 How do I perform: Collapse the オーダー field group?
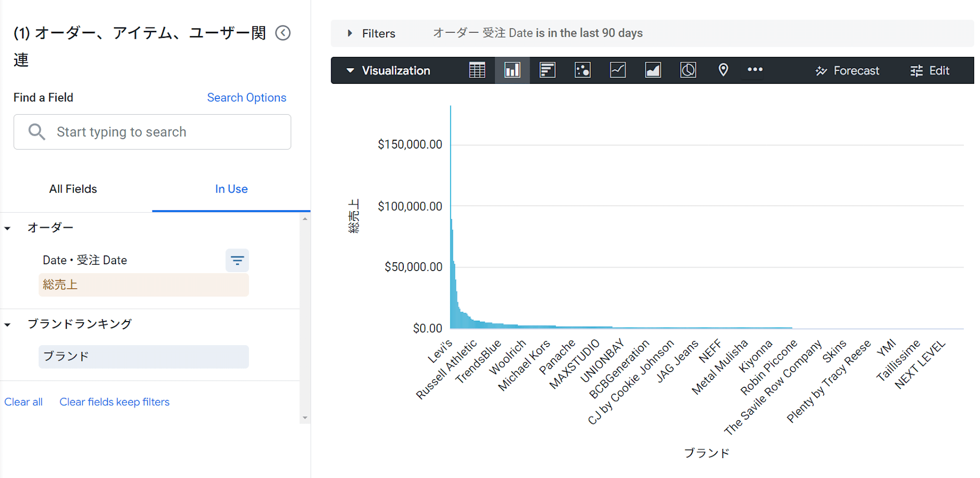coord(7,228)
